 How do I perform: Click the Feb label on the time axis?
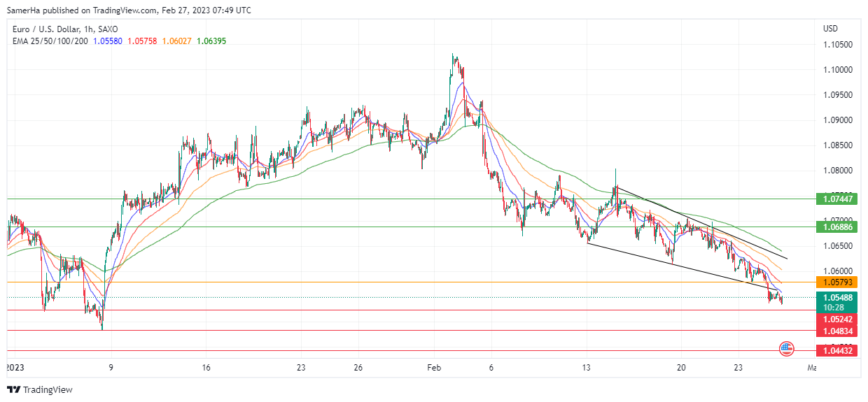[x=434, y=367]
